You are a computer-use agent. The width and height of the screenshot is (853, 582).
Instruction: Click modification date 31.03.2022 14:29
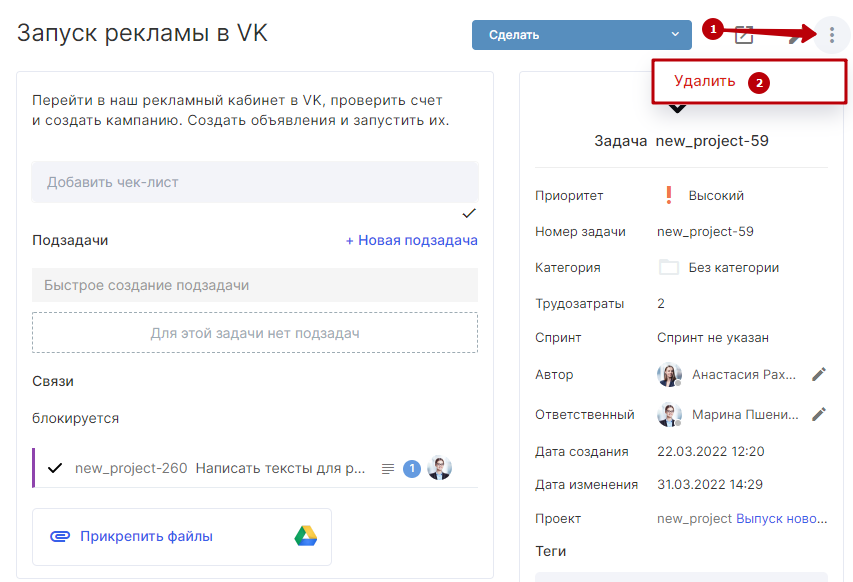(x=710, y=484)
